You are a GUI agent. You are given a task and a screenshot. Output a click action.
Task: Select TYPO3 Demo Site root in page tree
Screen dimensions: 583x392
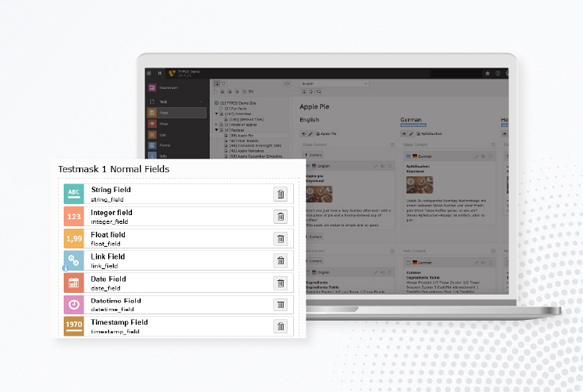click(238, 103)
